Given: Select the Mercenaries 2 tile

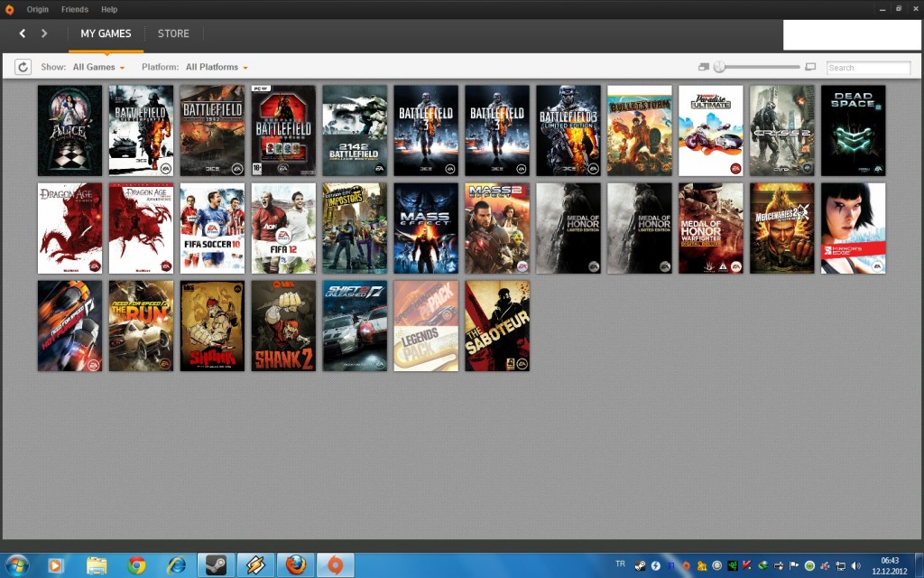Looking at the screenshot, I should [782, 228].
